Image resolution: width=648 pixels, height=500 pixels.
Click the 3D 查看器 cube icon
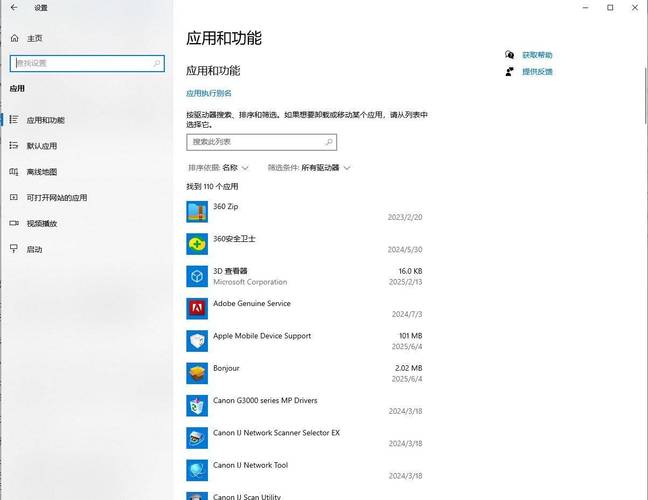(197, 276)
